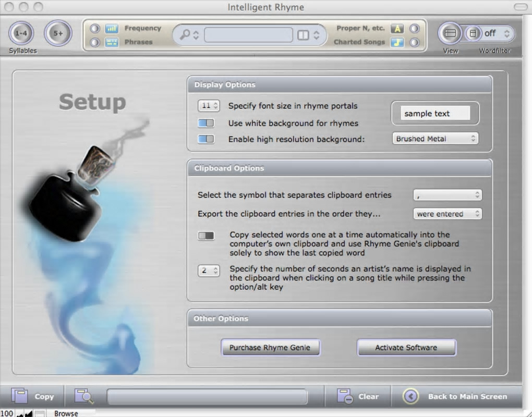Toggle the Charted Songs radio button
This screenshot has height=417, width=532.
point(414,42)
